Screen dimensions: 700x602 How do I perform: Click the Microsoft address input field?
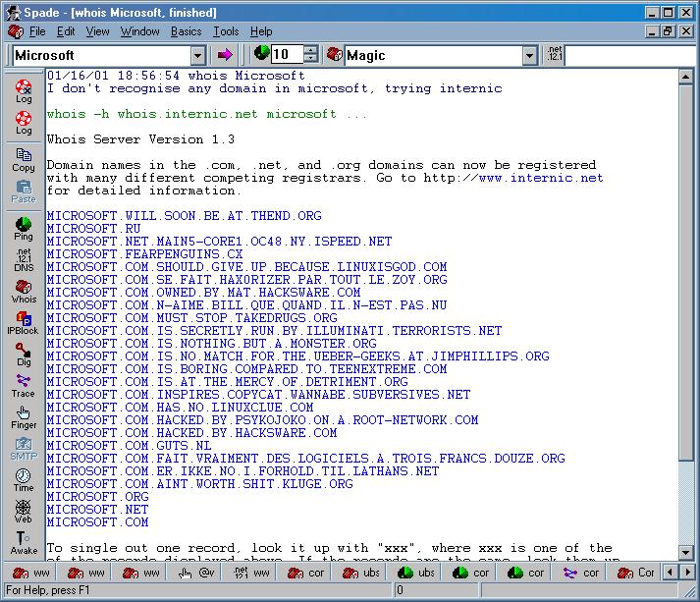pos(102,55)
